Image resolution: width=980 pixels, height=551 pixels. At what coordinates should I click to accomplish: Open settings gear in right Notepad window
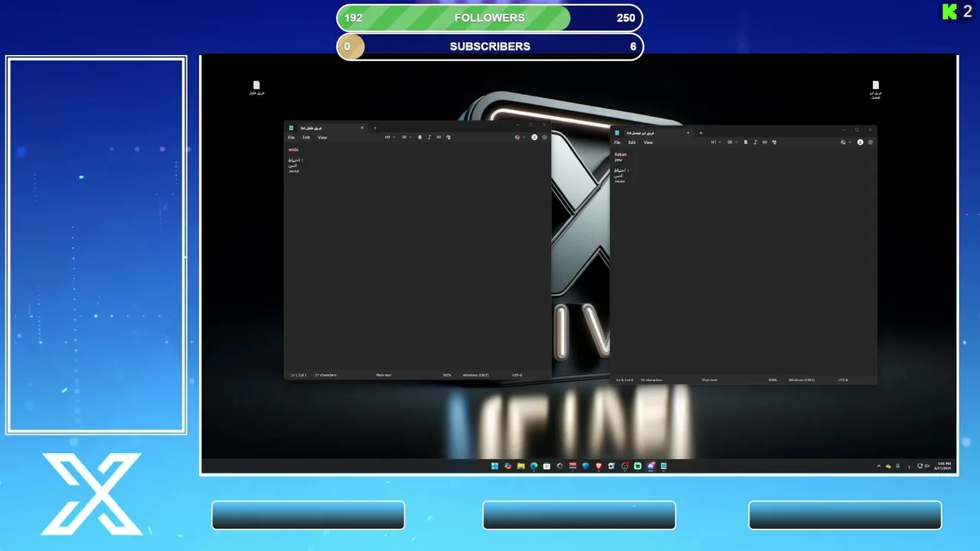point(871,142)
